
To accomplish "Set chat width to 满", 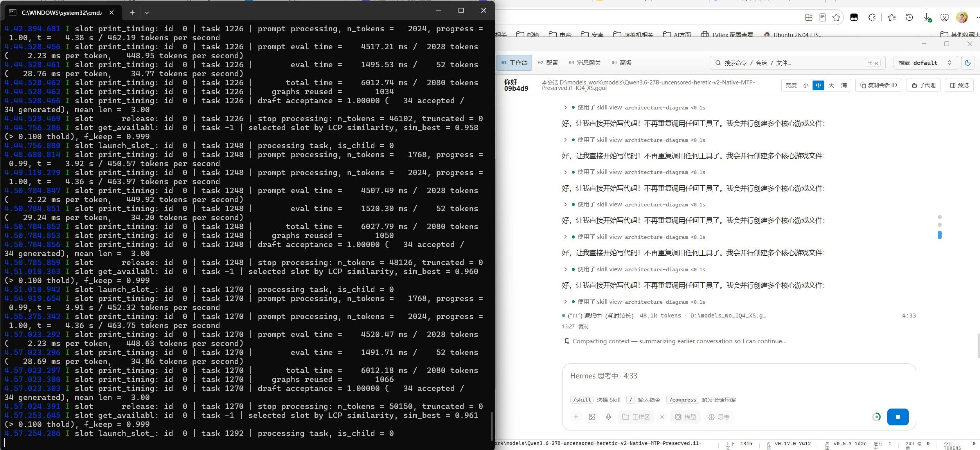I will click(844, 85).
